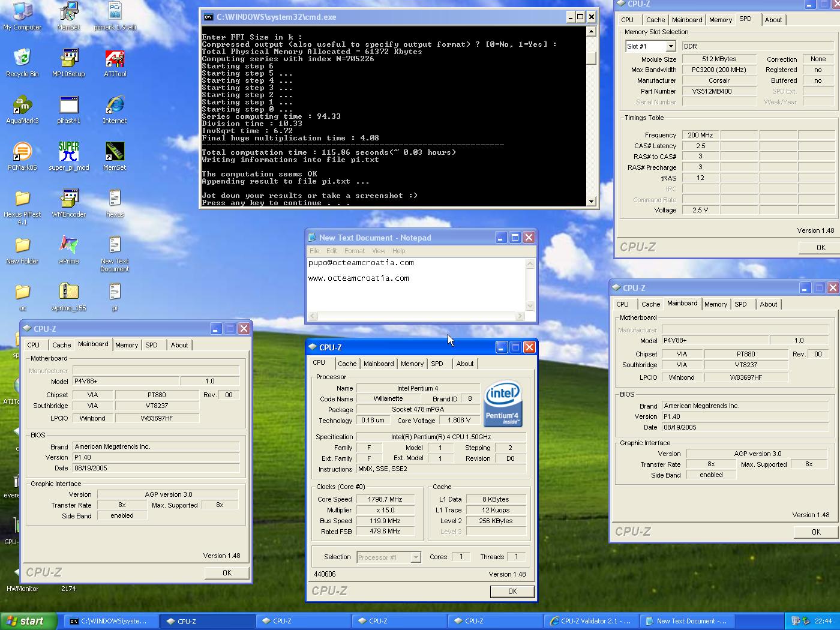Select CPU tab in left CPU-Z window

(x=34, y=345)
